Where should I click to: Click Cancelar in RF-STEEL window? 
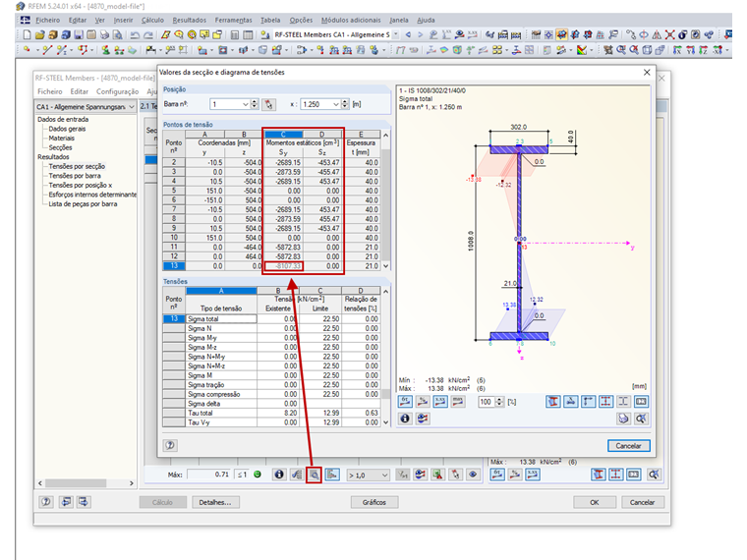click(x=642, y=502)
